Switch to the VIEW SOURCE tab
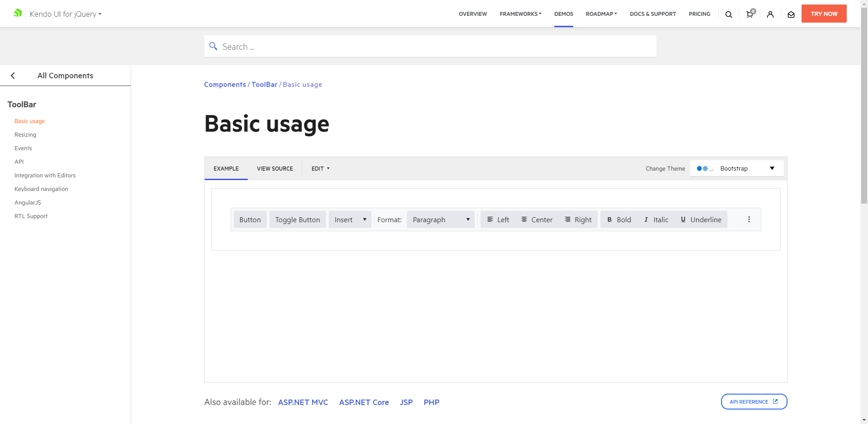 tap(275, 168)
